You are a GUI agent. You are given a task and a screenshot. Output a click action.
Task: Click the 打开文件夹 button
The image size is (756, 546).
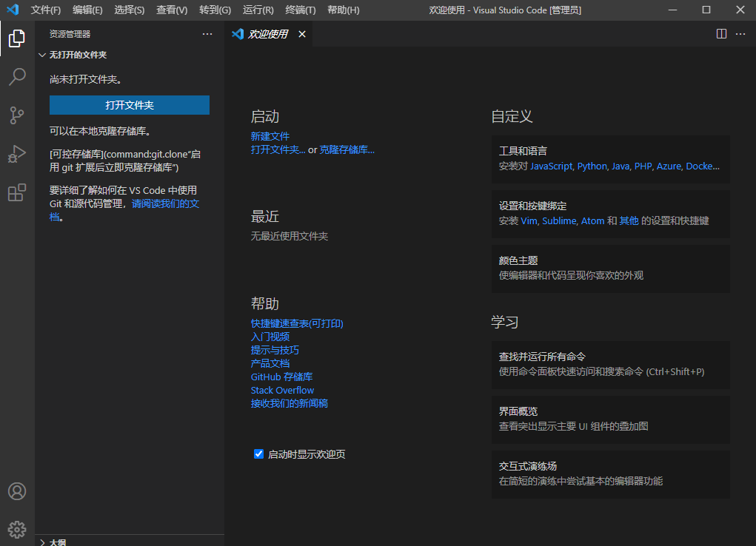coord(130,105)
